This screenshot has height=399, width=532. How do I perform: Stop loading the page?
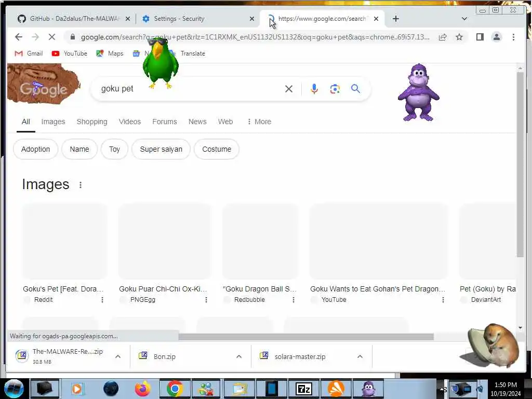coord(51,37)
